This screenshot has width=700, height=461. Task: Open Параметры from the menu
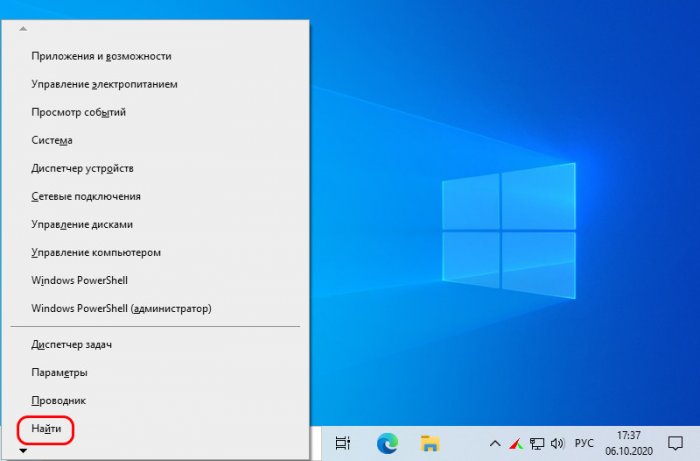[155, 373]
